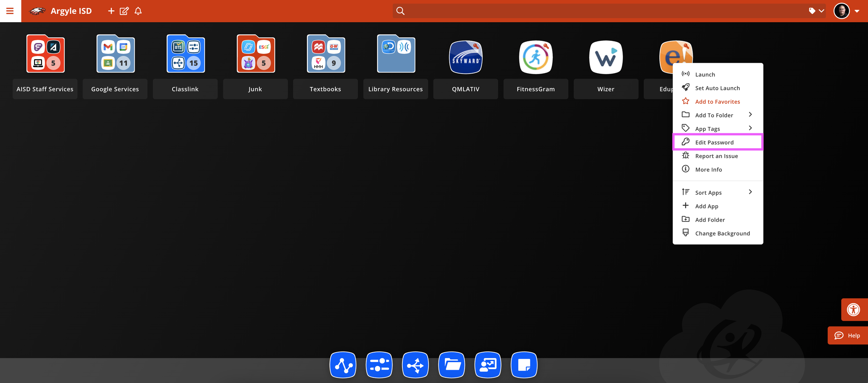This screenshot has height=383, width=868.
Task: Launch the Skyward QMLATIV app
Action: click(x=465, y=57)
